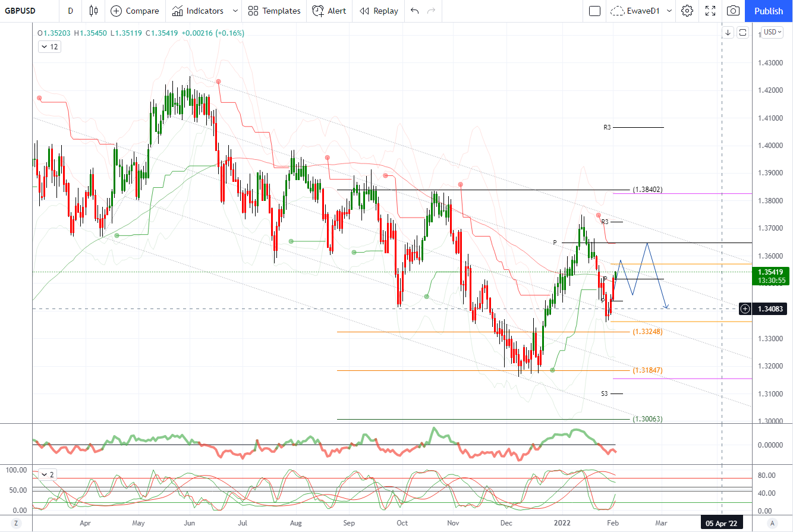Open the USD currency dropdown
The width and height of the screenshot is (793, 532).
[773, 32]
